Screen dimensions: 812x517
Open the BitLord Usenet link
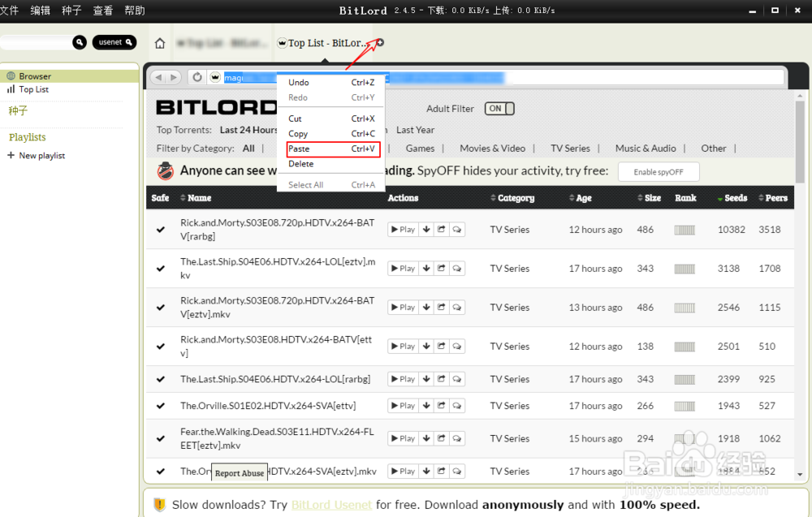[331, 505]
